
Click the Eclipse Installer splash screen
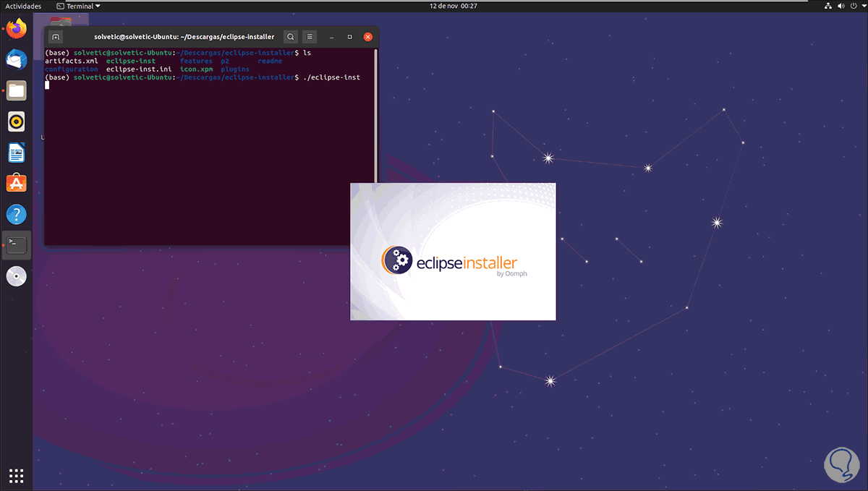pyautogui.click(x=453, y=251)
